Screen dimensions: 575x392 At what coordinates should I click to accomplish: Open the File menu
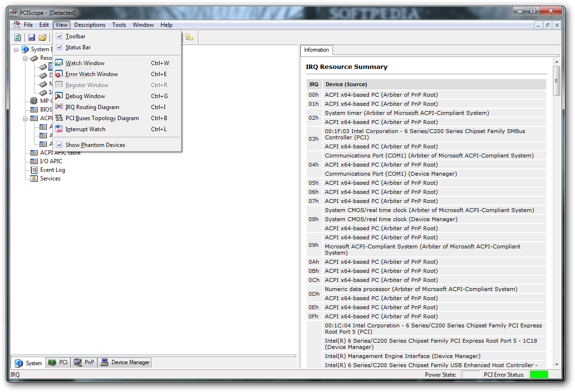point(28,25)
